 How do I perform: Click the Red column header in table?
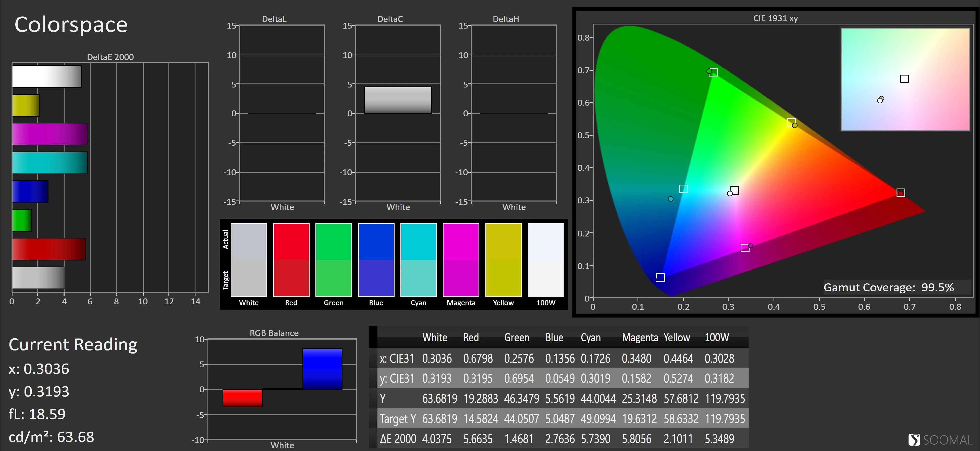tap(471, 337)
